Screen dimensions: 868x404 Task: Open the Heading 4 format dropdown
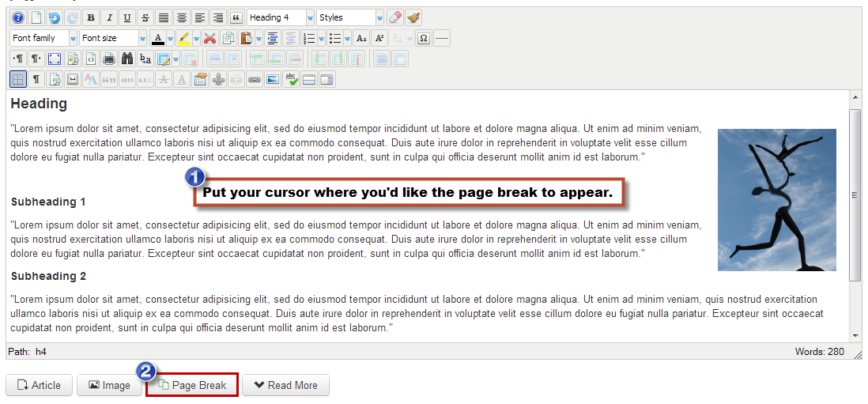[281, 17]
